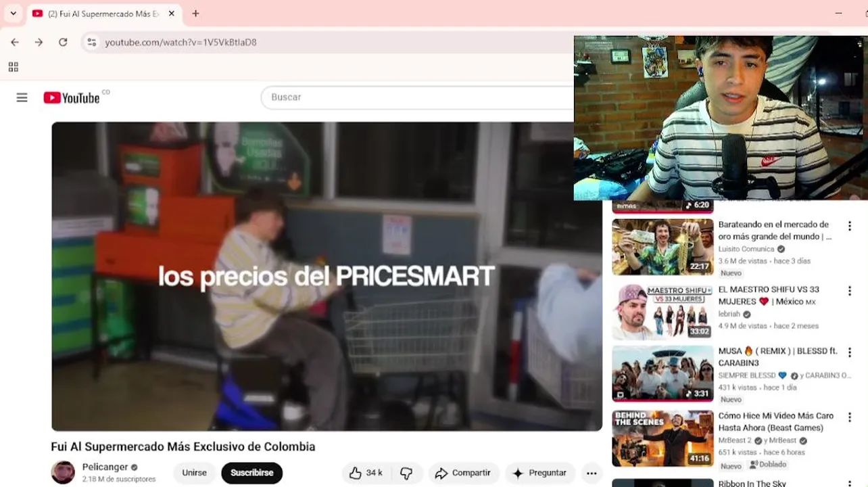
Task: Open options for Barateando video
Action: tap(850, 226)
